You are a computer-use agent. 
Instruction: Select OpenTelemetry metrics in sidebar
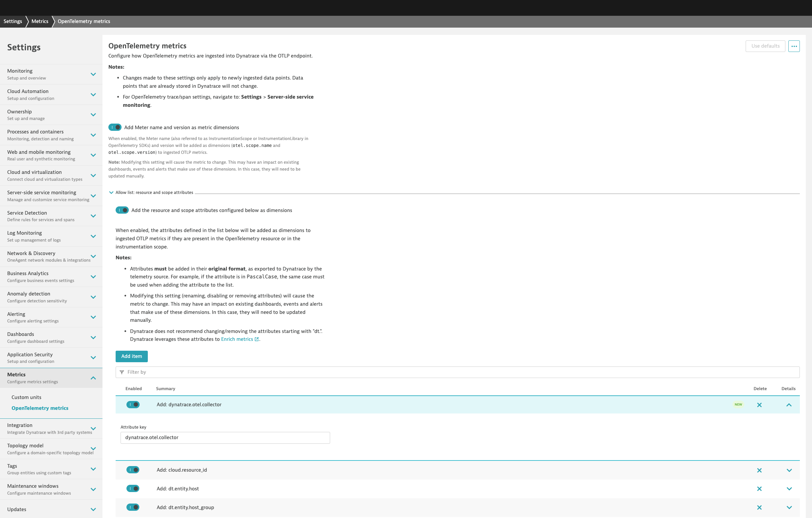40,408
